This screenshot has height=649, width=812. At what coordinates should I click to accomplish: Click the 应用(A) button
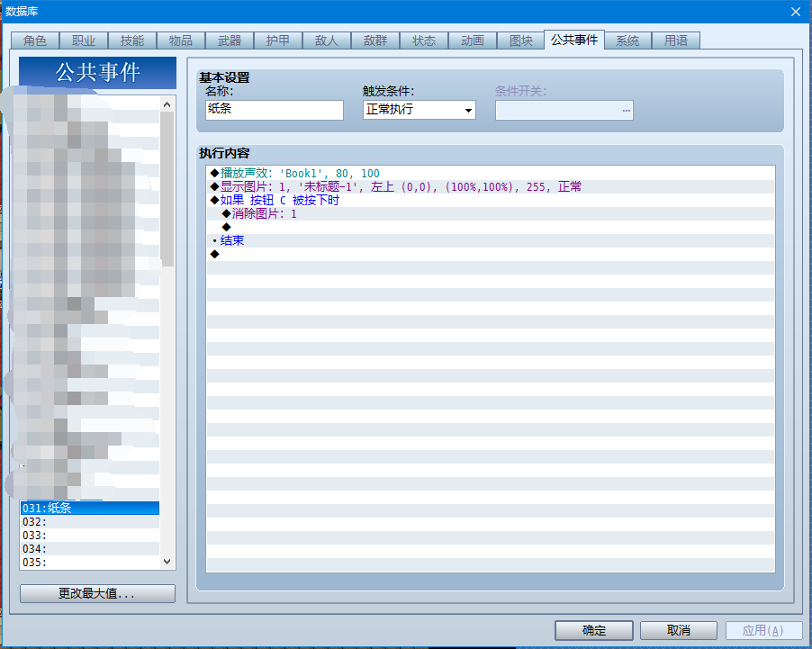click(763, 630)
